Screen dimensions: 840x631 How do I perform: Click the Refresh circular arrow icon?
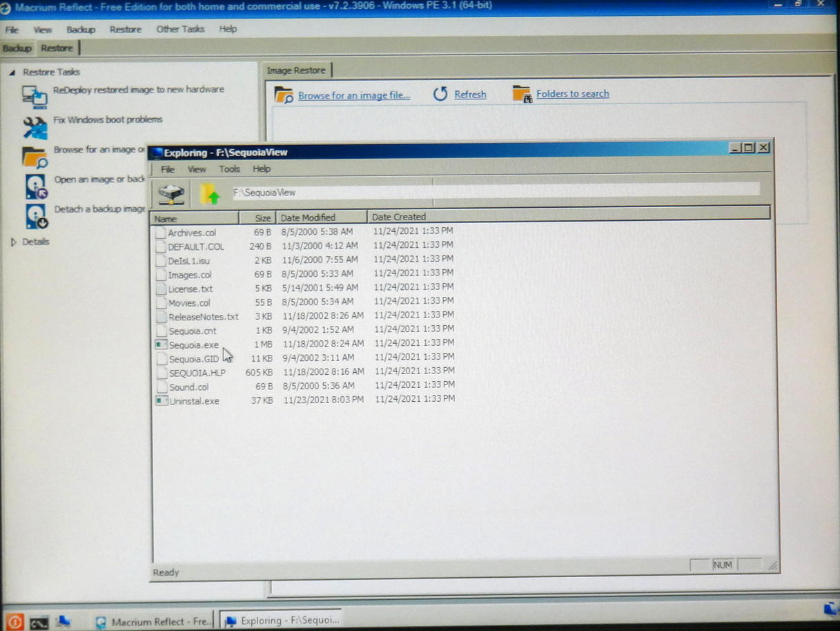click(440, 94)
